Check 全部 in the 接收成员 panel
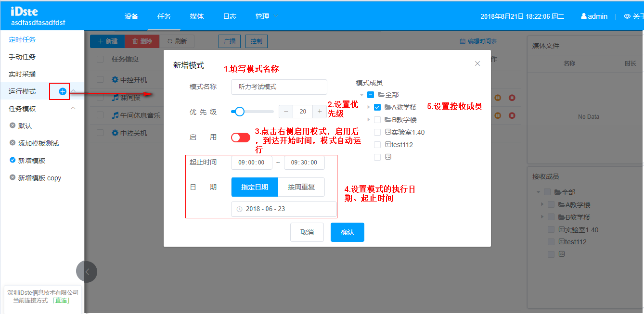This screenshot has width=644, height=314. (547, 192)
